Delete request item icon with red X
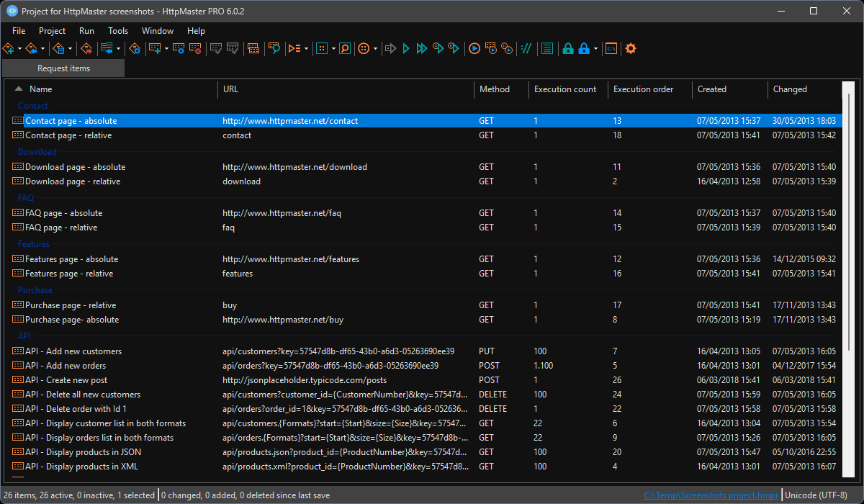Viewport: 864px width, 504px height. tap(195, 48)
